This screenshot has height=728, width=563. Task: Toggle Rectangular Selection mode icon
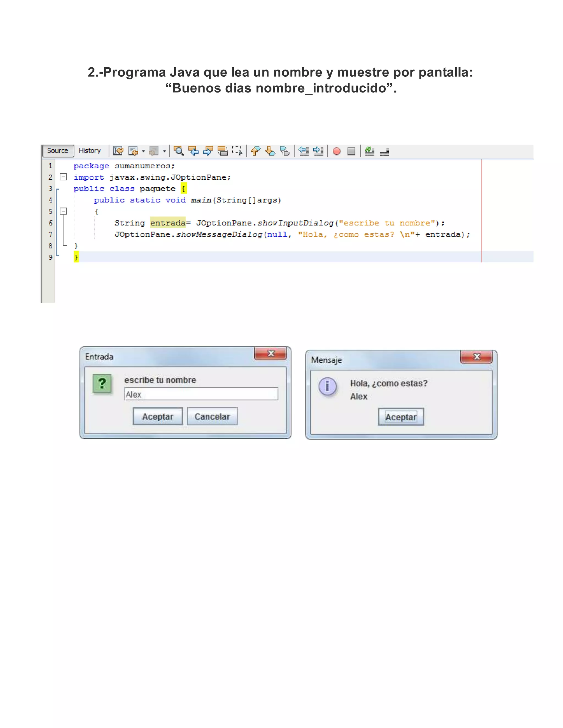click(237, 151)
